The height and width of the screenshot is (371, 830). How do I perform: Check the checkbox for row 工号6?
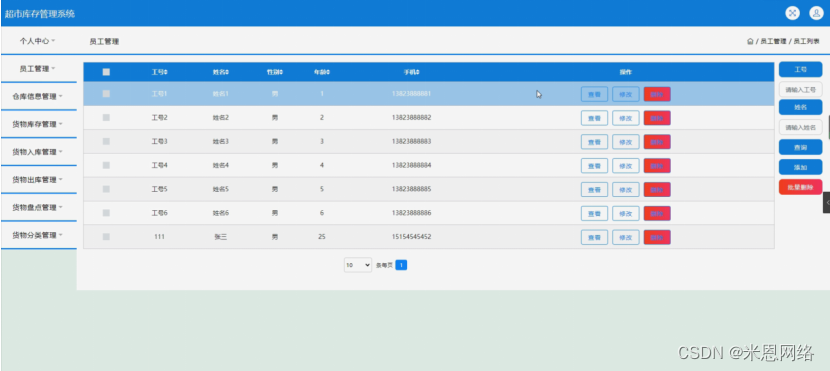(x=106, y=213)
